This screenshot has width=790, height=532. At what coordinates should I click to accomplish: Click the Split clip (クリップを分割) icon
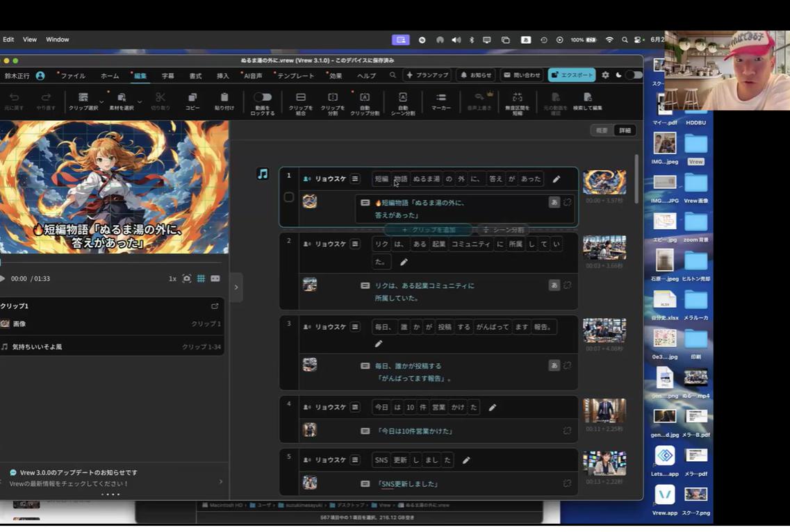click(x=333, y=97)
